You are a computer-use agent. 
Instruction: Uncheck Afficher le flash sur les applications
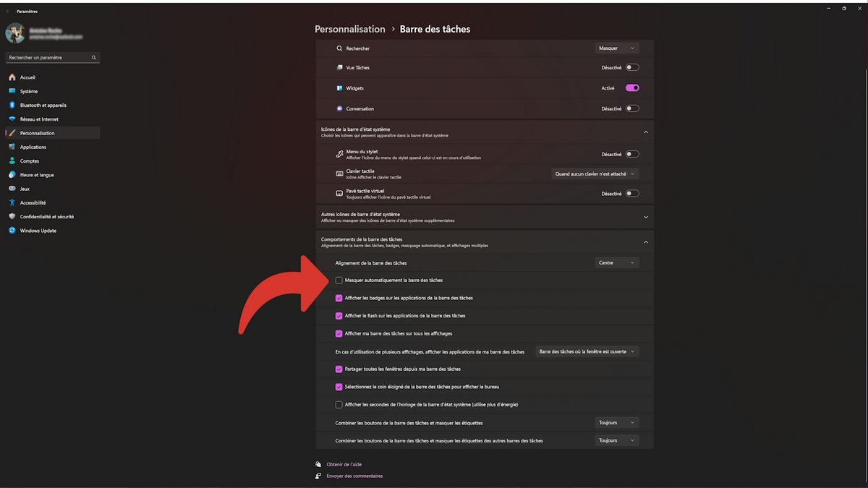pyautogui.click(x=339, y=316)
